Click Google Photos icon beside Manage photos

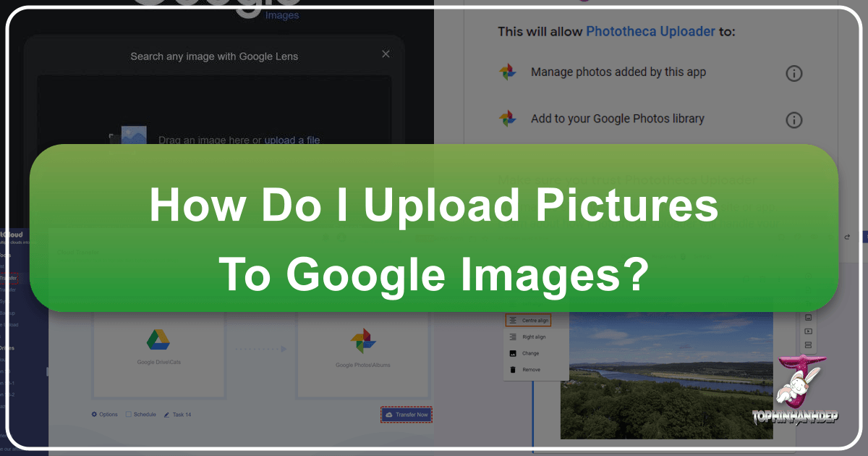click(x=508, y=72)
